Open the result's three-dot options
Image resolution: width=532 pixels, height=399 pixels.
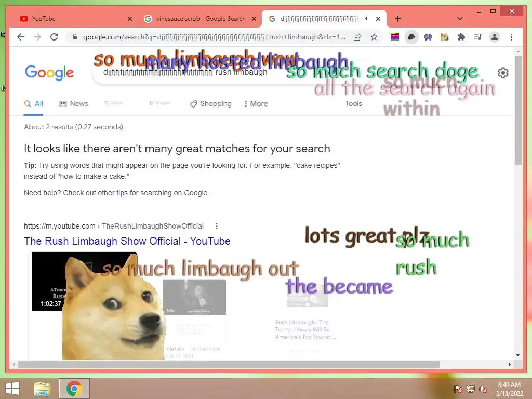(x=217, y=226)
